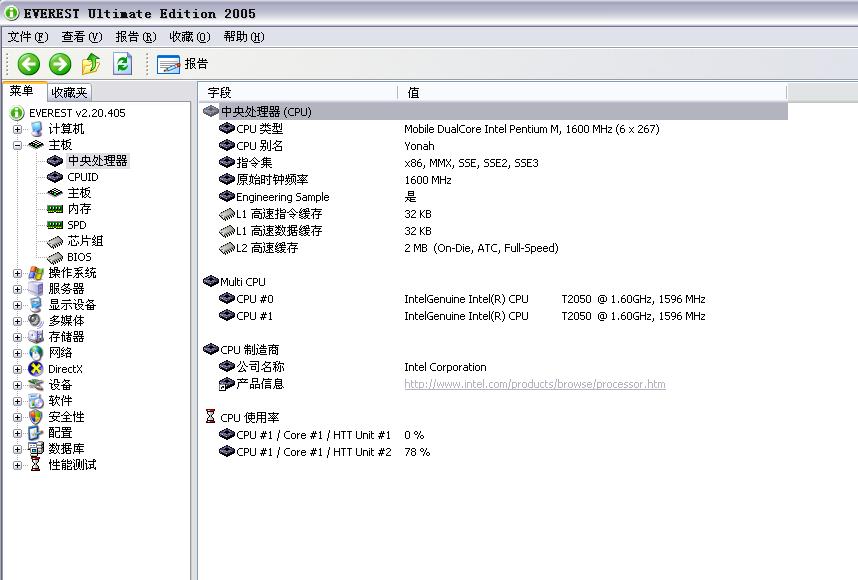Viewport: 858px width, 580px height.
Task: Expand the 安全性 tree node
Action: click(x=18, y=417)
